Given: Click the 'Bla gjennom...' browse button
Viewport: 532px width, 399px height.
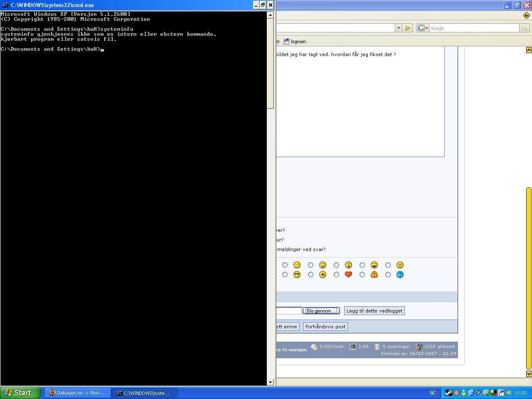Looking at the screenshot, I should (x=321, y=311).
